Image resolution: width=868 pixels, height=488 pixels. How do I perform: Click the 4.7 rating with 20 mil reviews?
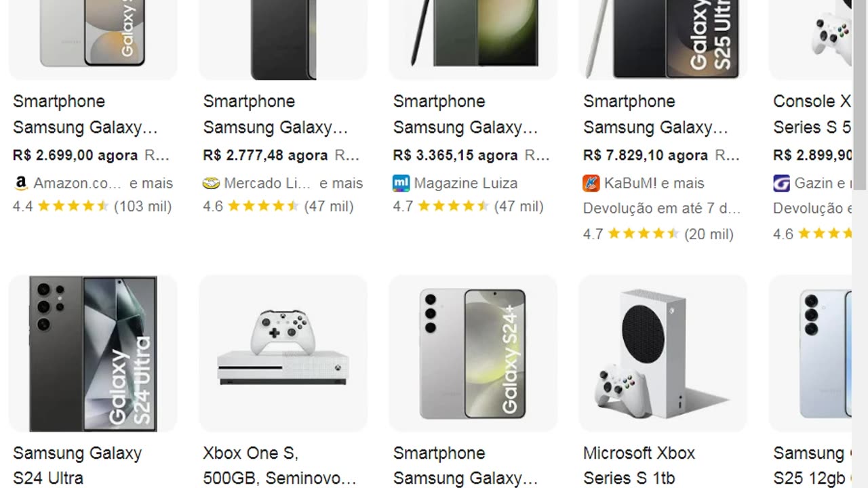[x=658, y=235]
